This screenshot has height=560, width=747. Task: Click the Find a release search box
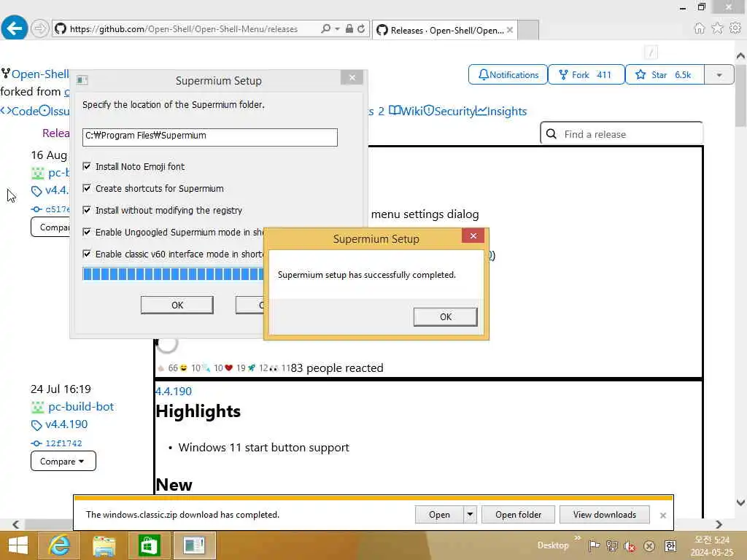coord(622,134)
